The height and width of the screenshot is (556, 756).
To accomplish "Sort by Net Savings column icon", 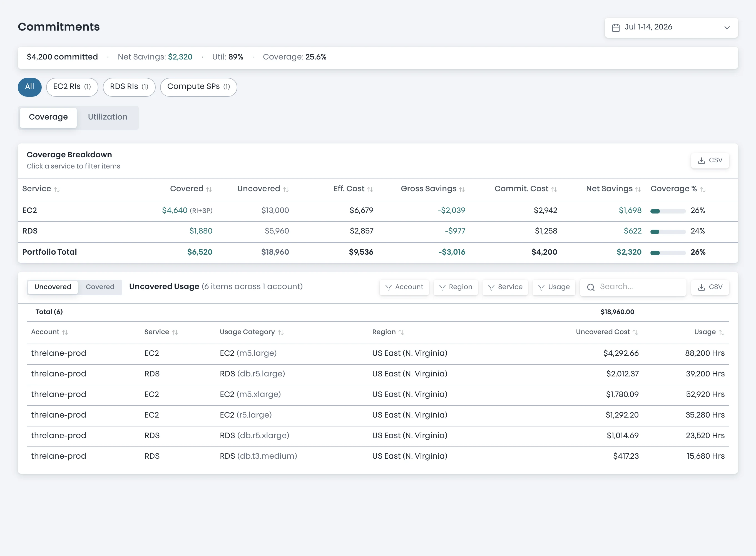I will (x=638, y=190).
